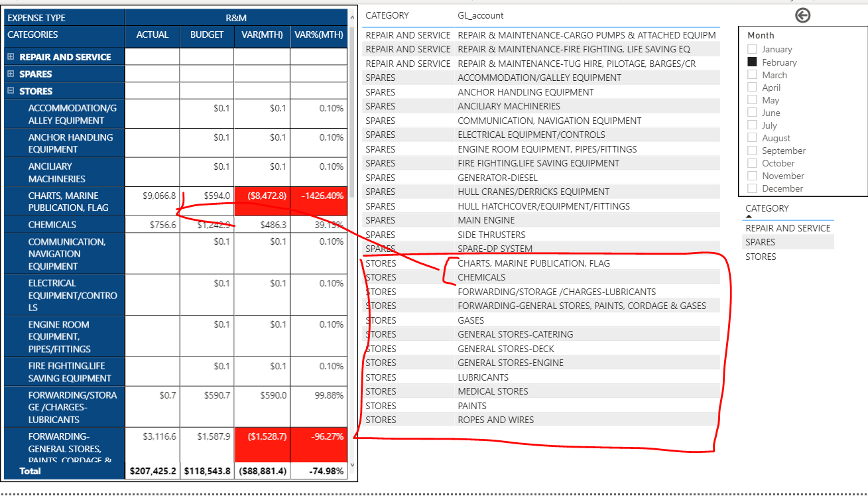Check the November month checkbox
The height and width of the screenshot is (498, 868).
pyautogui.click(x=752, y=176)
